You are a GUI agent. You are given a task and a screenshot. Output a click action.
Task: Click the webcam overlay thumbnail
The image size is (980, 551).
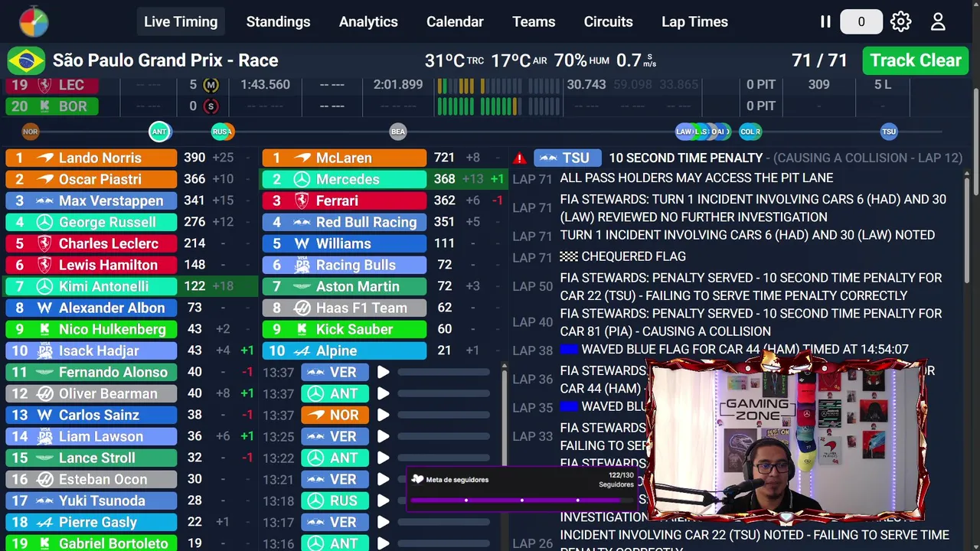click(x=787, y=439)
